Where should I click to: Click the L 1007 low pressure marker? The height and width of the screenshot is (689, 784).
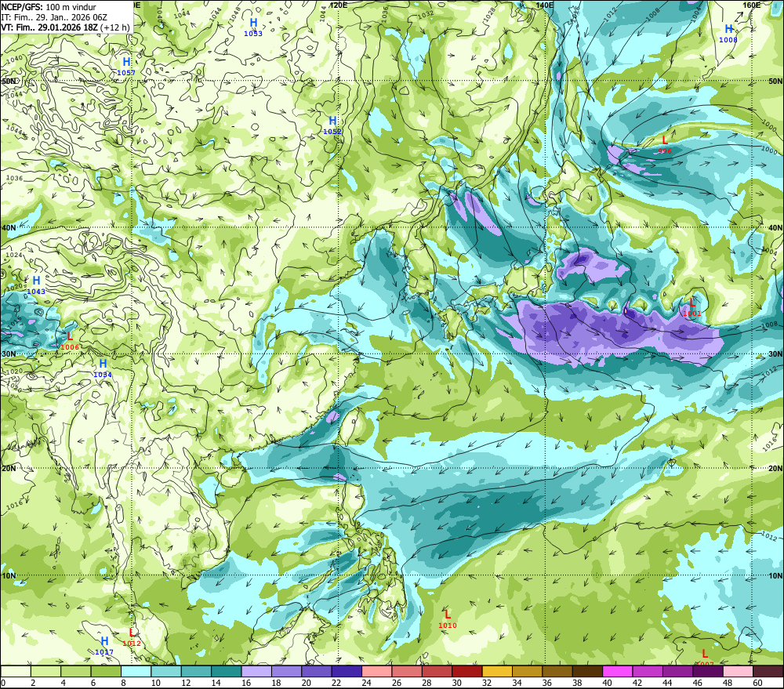(x=705, y=658)
